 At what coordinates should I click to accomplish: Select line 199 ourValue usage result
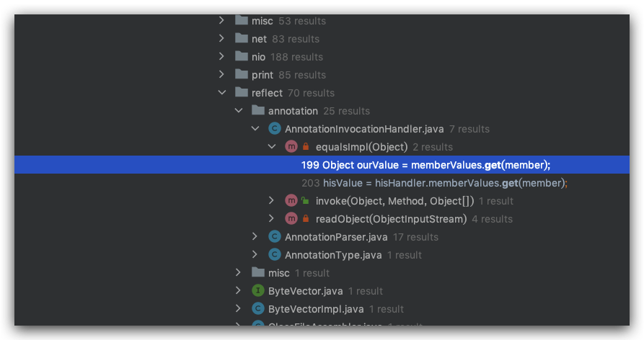(x=425, y=165)
